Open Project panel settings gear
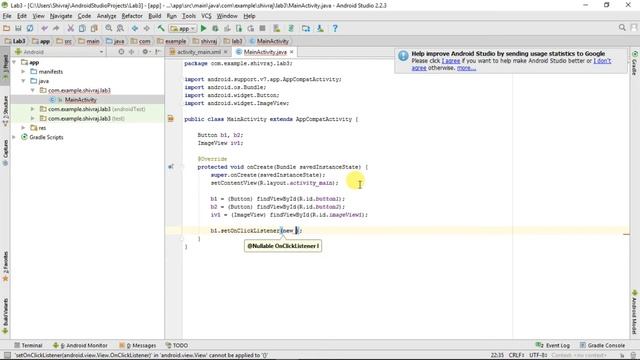The image size is (640, 360). (x=145, y=52)
